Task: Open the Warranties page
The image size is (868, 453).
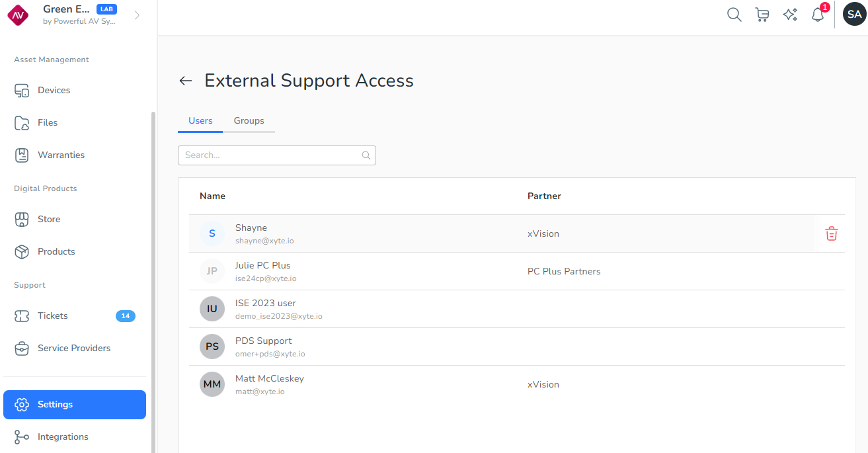Action: click(x=61, y=155)
